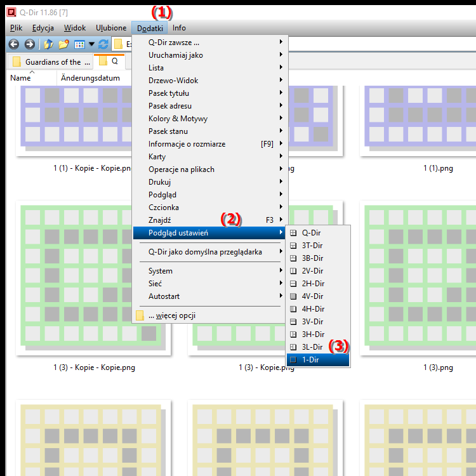Click the Back navigation arrow icon

(14, 44)
